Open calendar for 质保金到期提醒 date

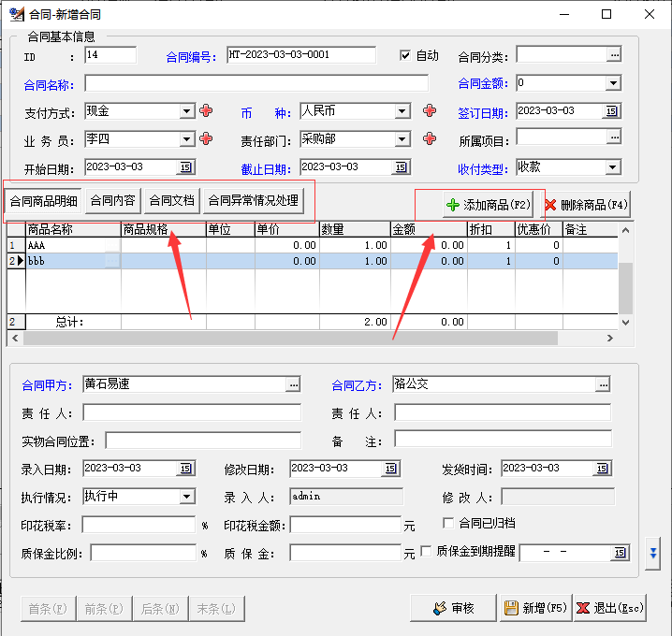coord(621,553)
